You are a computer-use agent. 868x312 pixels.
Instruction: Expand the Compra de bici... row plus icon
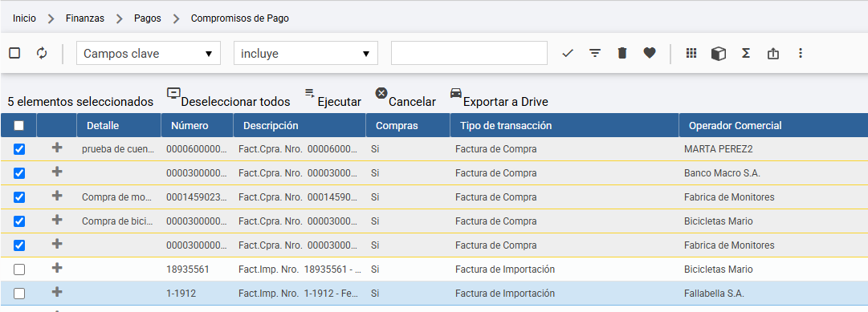56,220
